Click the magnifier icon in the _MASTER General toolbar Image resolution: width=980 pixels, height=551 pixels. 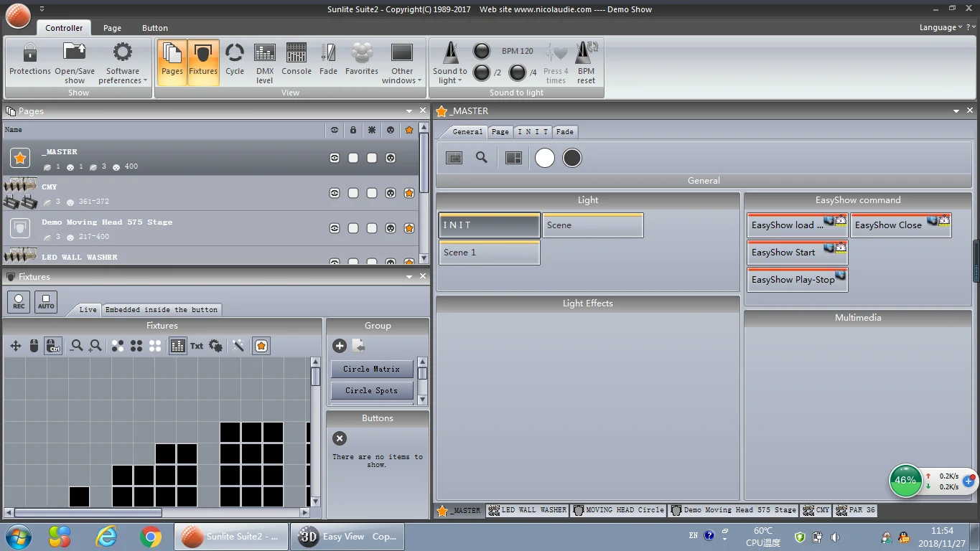(x=482, y=158)
